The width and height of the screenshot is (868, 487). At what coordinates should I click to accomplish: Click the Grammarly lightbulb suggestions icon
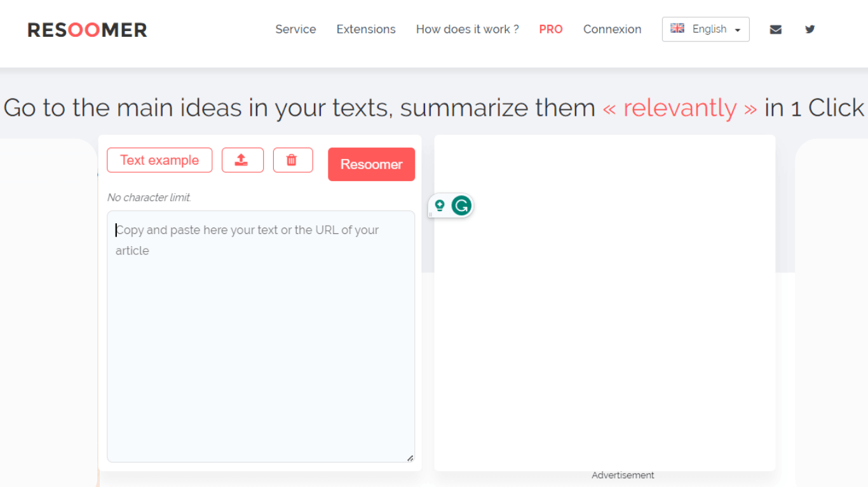pyautogui.click(x=439, y=205)
